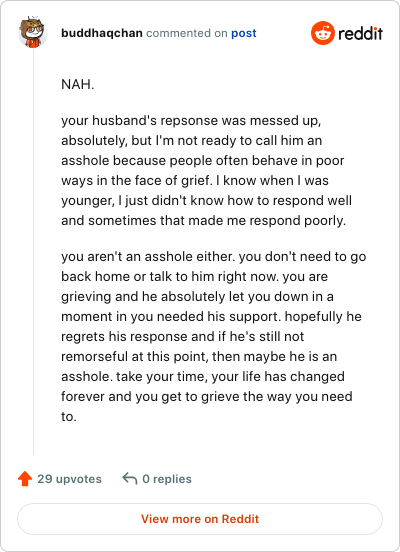Open the 0 replies label

(x=167, y=479)
